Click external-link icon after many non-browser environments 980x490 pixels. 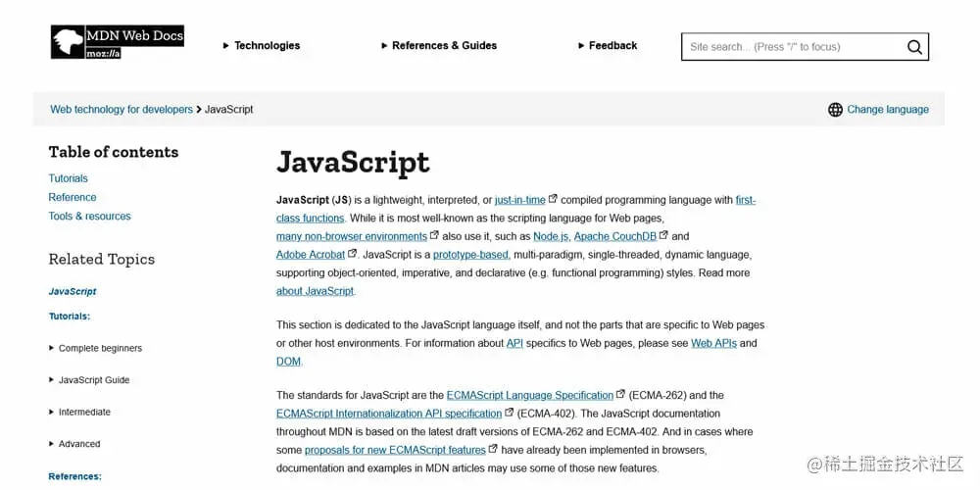pos(434,235)
